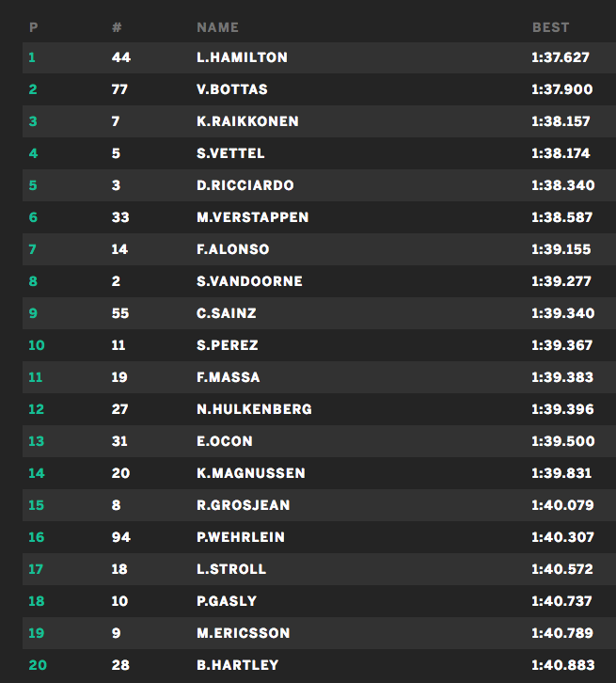Select D.RICCIARDO driver name
Viewport: 616px width, 683px height.
[x=245, y=185]
